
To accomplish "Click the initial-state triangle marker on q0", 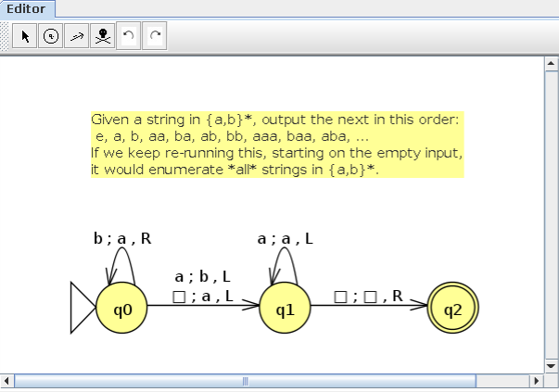I will tap(83, 307).
